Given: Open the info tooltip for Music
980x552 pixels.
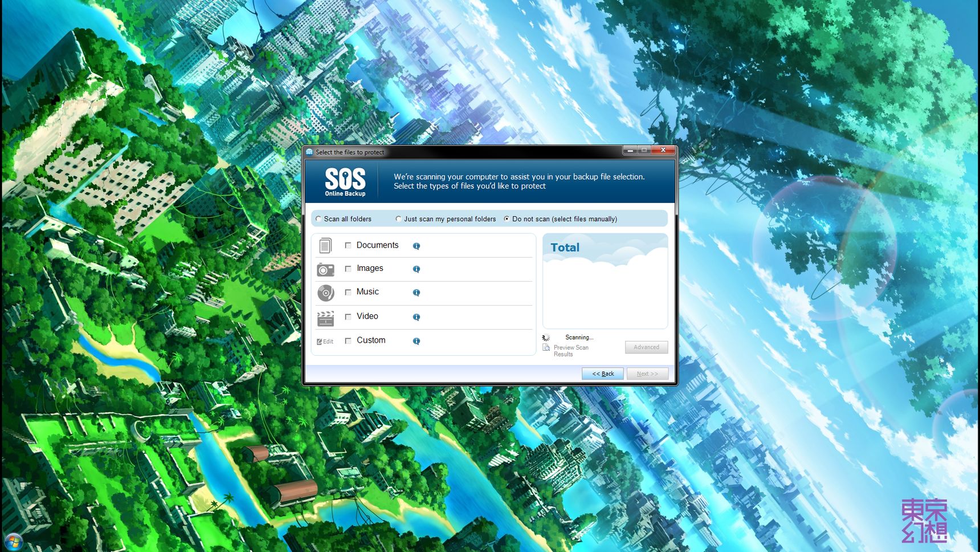Looking at the screenshot, I should [416, 293].
